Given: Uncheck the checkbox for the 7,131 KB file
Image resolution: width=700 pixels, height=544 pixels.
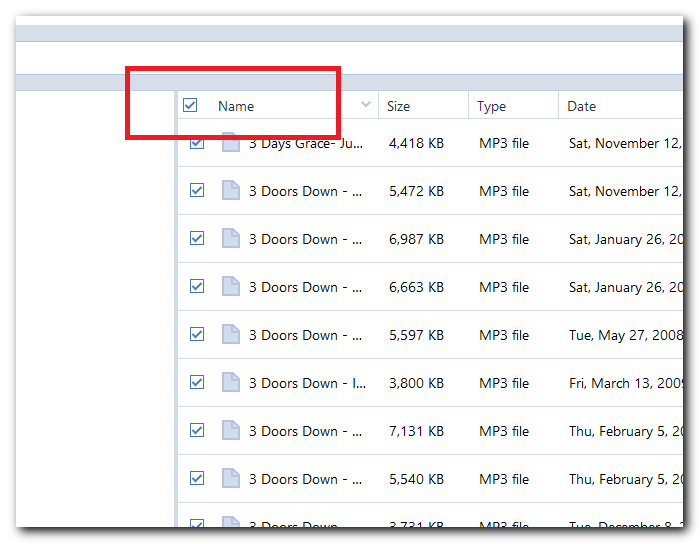Looking at the screenshot, I should 197,430.
